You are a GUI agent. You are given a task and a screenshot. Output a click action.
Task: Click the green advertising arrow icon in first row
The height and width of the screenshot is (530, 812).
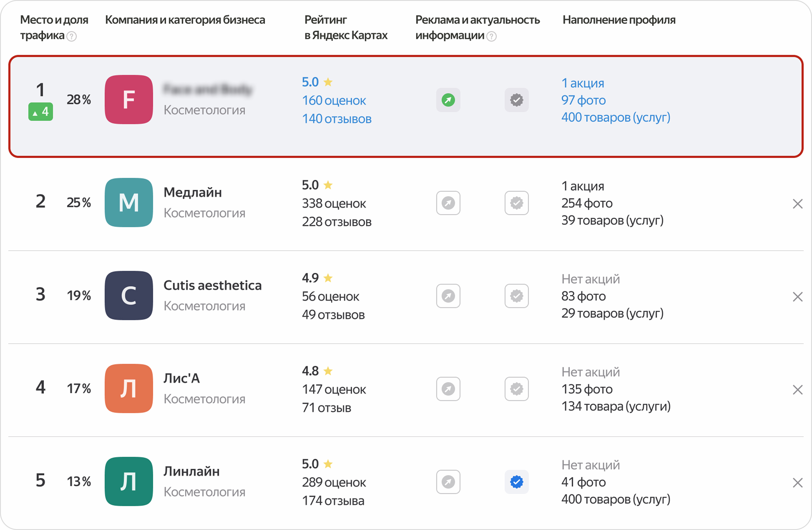pyautogui.click(x=448, y=100)
